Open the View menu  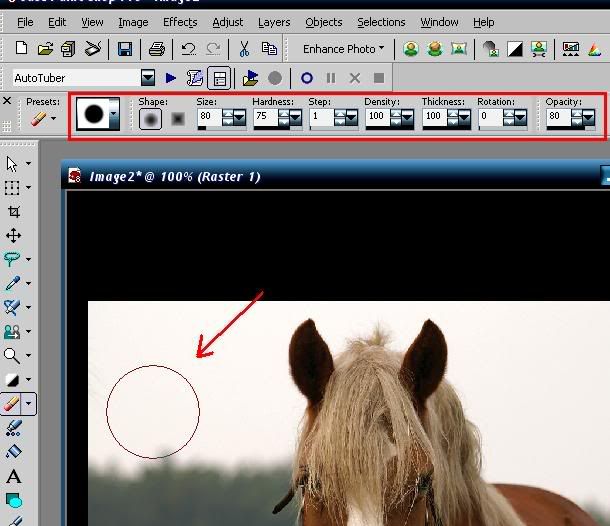pyautogui.click(x=92, y=22)
